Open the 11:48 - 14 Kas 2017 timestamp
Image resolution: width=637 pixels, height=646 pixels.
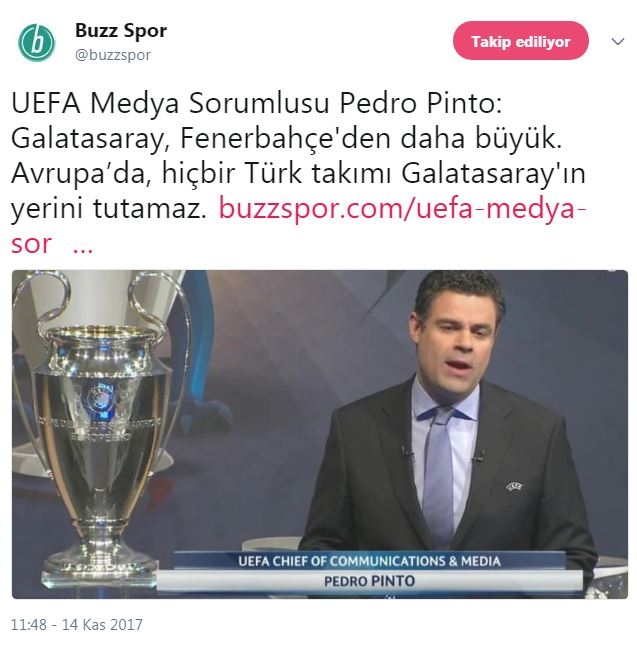coord(77,625)
